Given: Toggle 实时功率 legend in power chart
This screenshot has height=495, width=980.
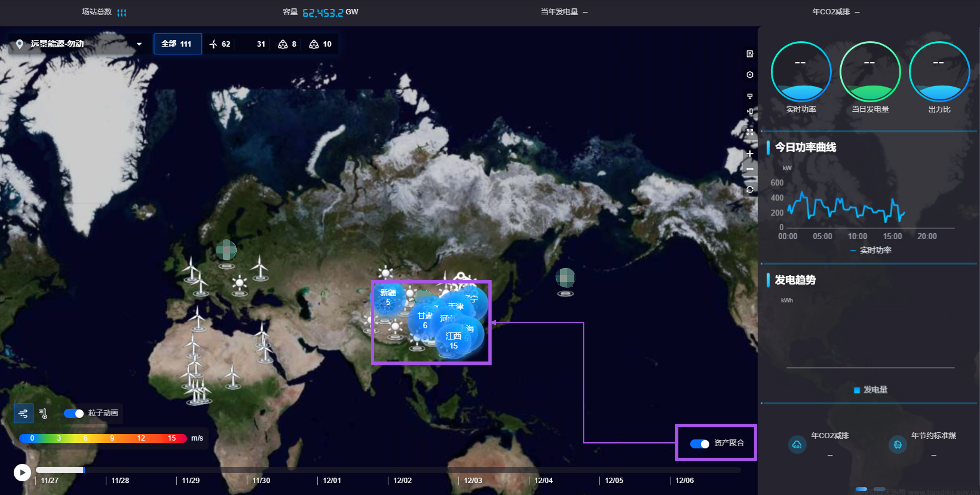Looking at the screenshot, I should 871,250.
